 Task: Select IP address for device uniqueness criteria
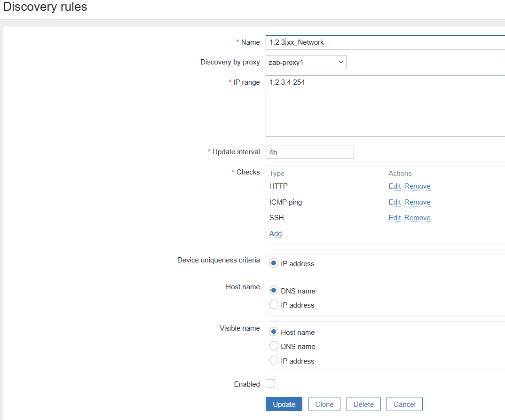(274, 263)
